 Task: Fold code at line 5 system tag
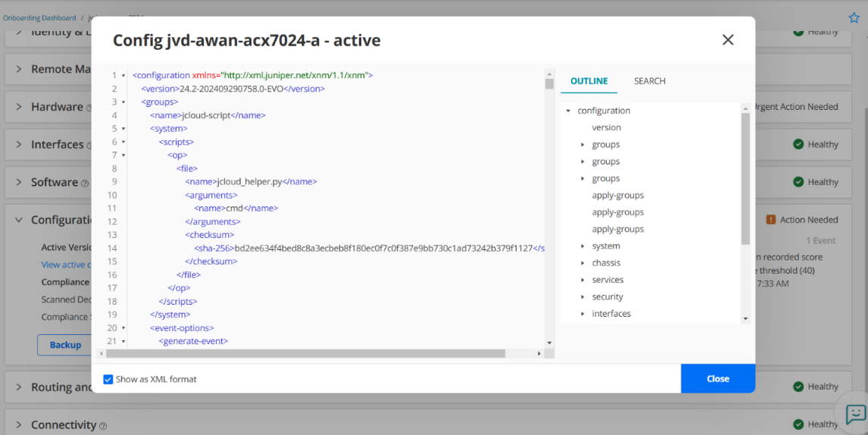123,129
